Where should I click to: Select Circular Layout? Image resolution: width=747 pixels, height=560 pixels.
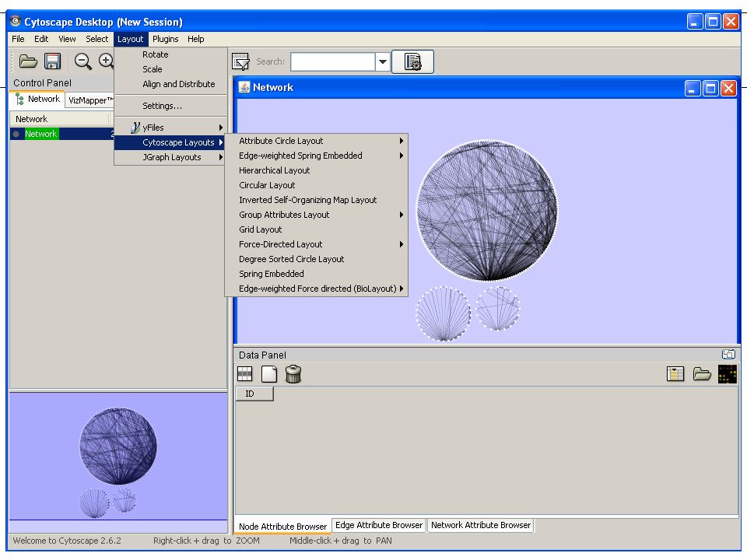point(317,185)
